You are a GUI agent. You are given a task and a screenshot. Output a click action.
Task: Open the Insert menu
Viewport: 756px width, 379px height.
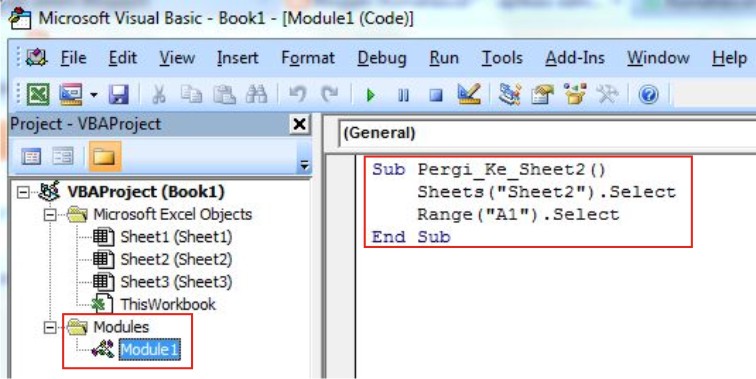point(237,58)
